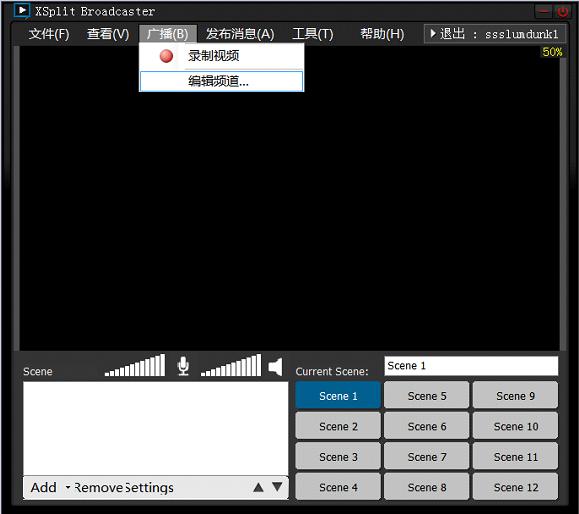Switch to Scene 5
This screenshot has width=579, height=514.
(426, 395)
